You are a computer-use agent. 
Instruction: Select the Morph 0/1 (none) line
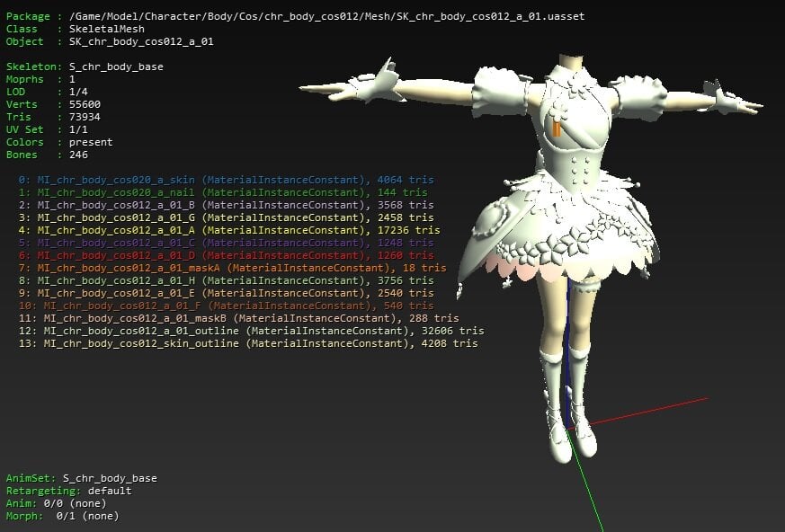click(63, 516)
